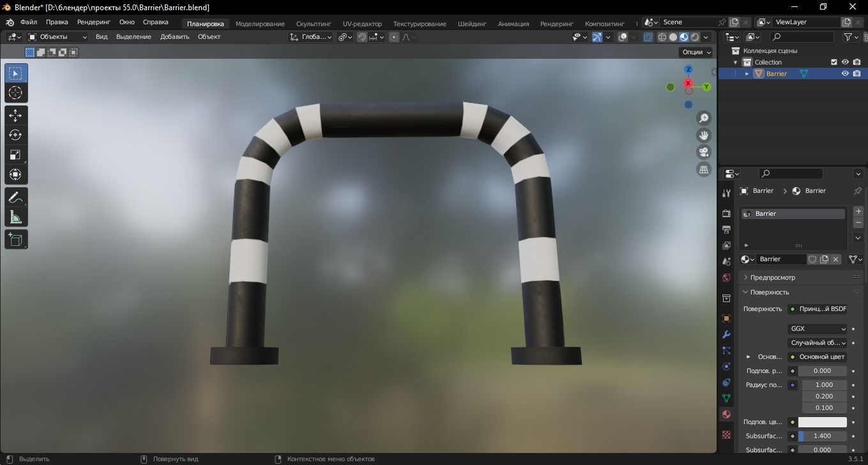Open the Render properties tab
868x465 pixels.
pos(726,213)
